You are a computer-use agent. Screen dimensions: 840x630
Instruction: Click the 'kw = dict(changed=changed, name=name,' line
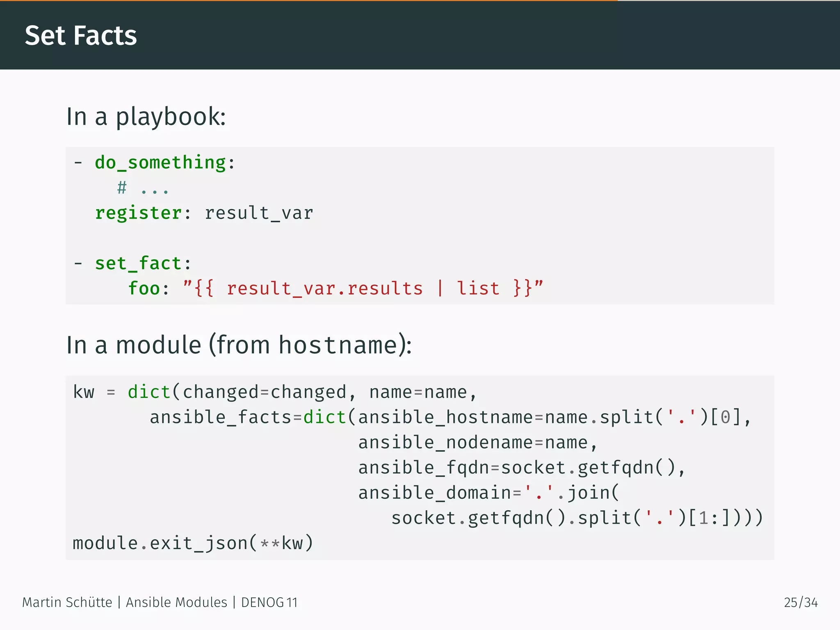(x=275, y=393)
